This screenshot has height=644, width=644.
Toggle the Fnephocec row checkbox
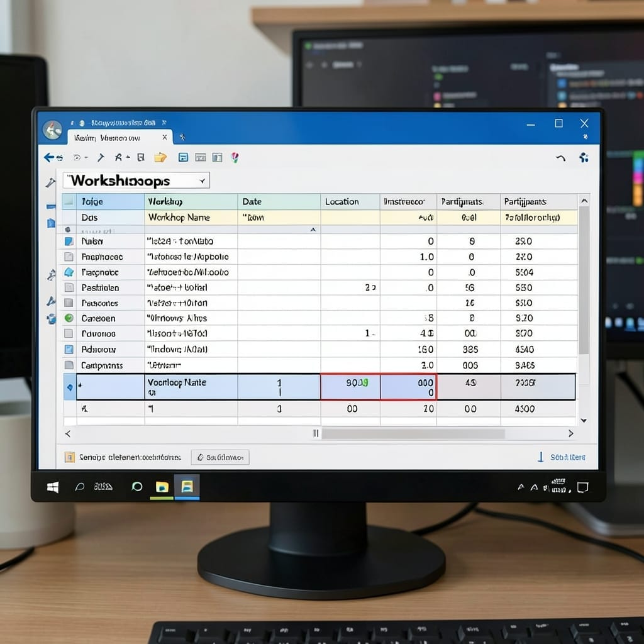pyautogui.click(x=69, y=257)
